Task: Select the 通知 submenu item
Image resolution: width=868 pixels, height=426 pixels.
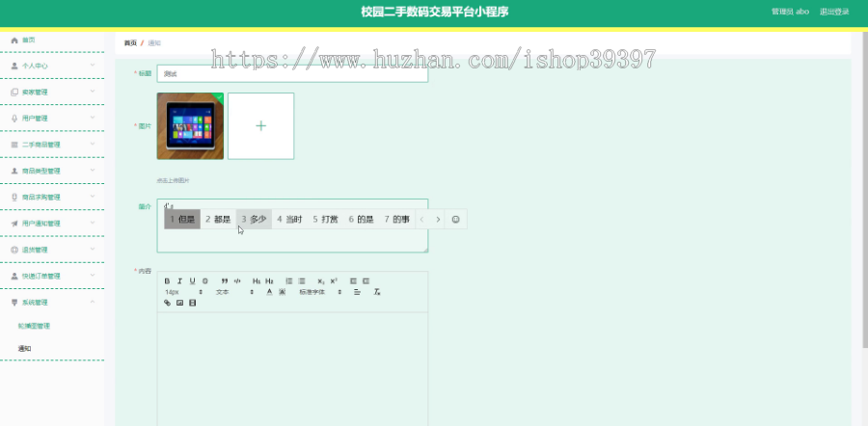Action: [x=24, y=349]
